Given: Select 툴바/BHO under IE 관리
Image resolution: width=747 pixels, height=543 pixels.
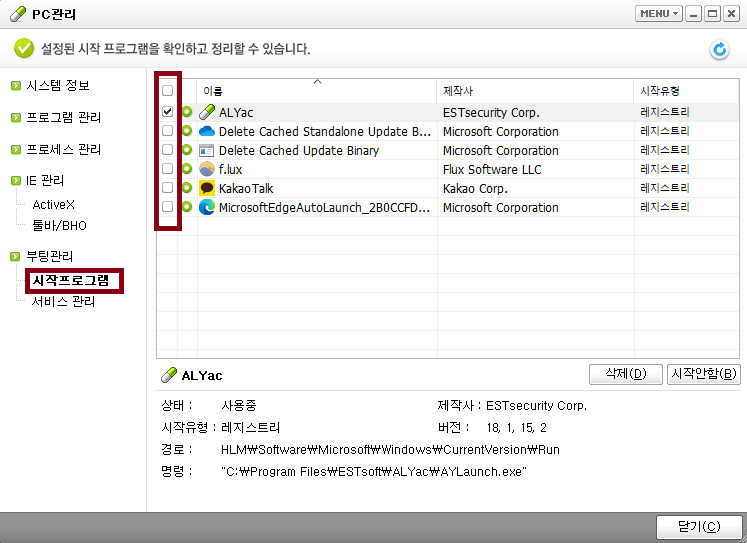Looking at the screenshot, I should [59, 225].
